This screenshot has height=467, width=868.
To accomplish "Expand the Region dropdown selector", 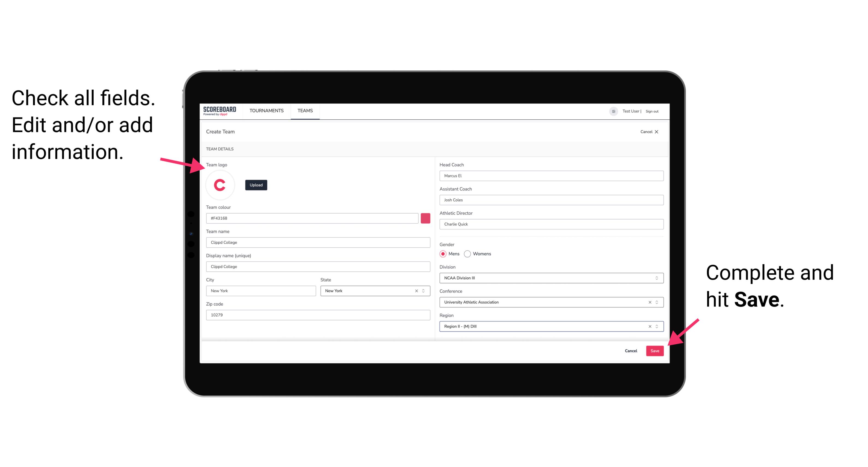I will (x=656, y=327).
